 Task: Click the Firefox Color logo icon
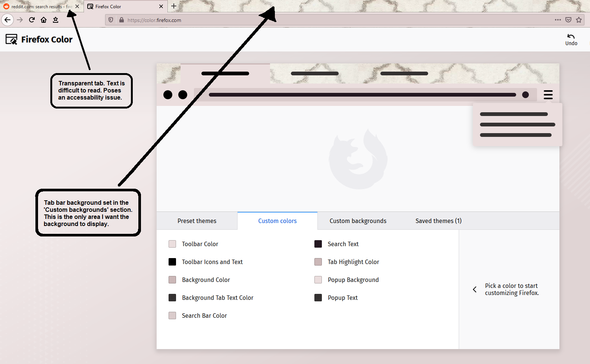(x=12, y=39)
